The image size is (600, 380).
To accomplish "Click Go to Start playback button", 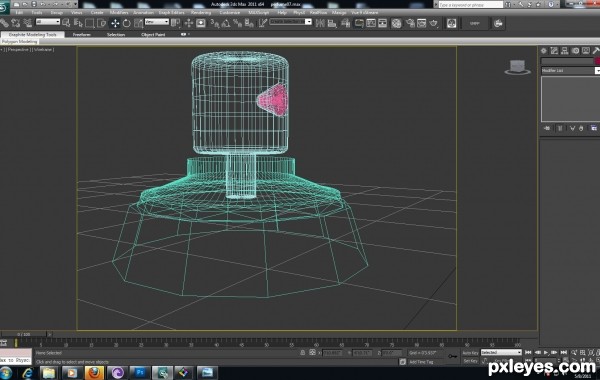I will [528, 352].
